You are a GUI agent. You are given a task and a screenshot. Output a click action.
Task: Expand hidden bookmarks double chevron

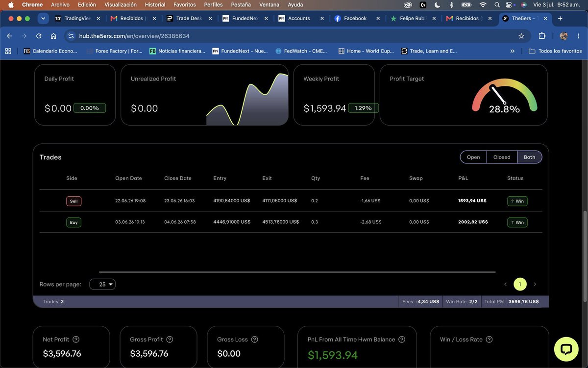(512, 51)
